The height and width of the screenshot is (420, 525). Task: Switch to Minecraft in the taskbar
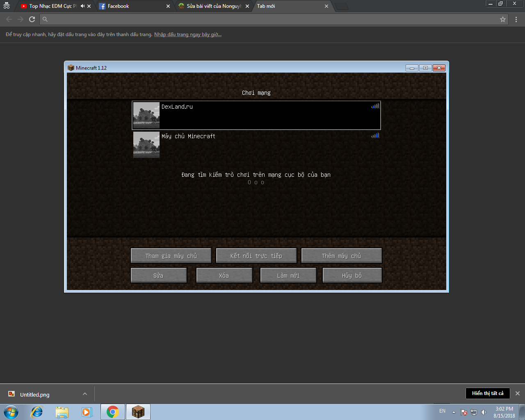click(x=138, y=412)
